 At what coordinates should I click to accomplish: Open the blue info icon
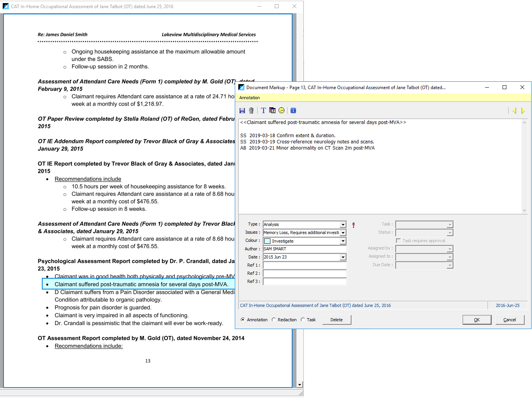coord(293,110)
